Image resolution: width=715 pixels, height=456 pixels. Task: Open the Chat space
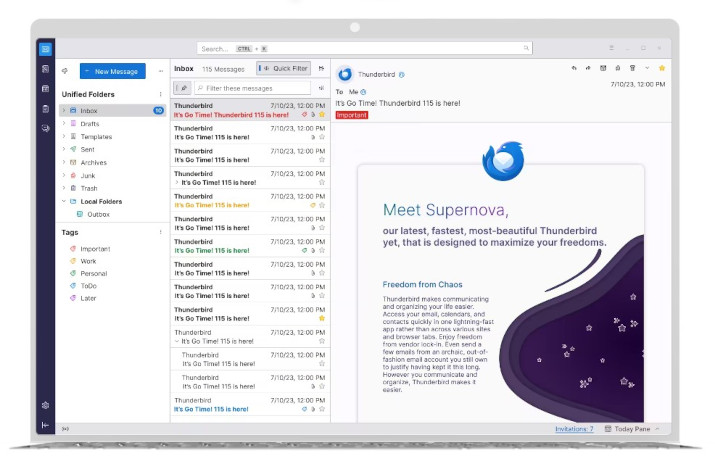[45, 128]
